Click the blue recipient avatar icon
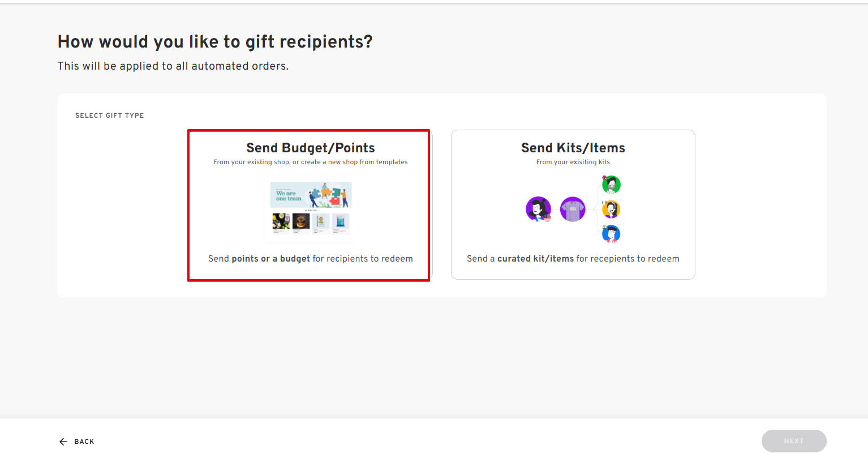The height and width of the screenshot is (462, 868). (x=611, y=233)
